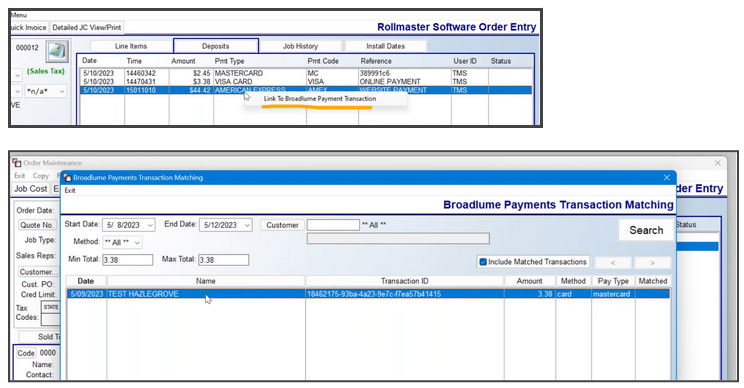Click the mastercard pay type cell

(x=611, y=294)
